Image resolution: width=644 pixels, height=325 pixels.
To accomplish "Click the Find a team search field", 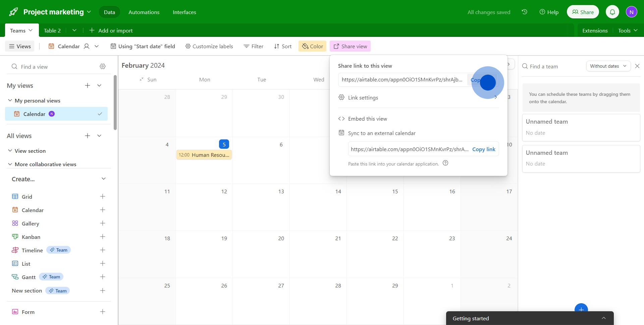I will [x=553, y=66].
